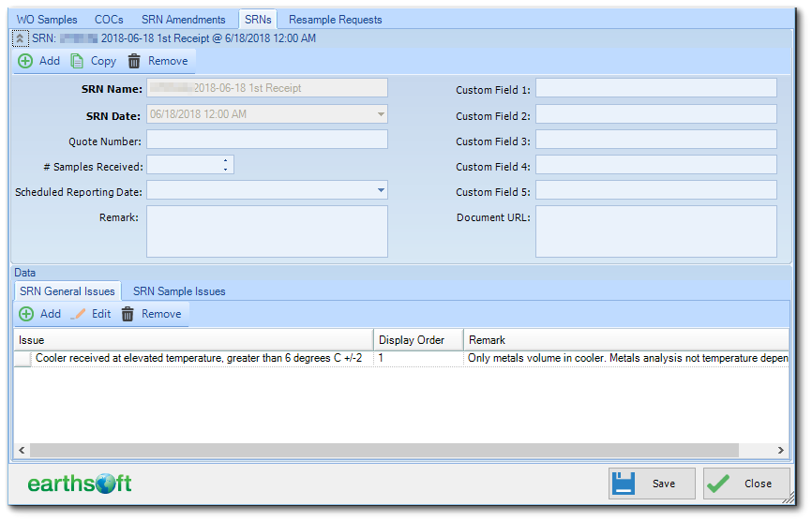
Task: Select the row header of the cooler issue row
Action: 23,359
